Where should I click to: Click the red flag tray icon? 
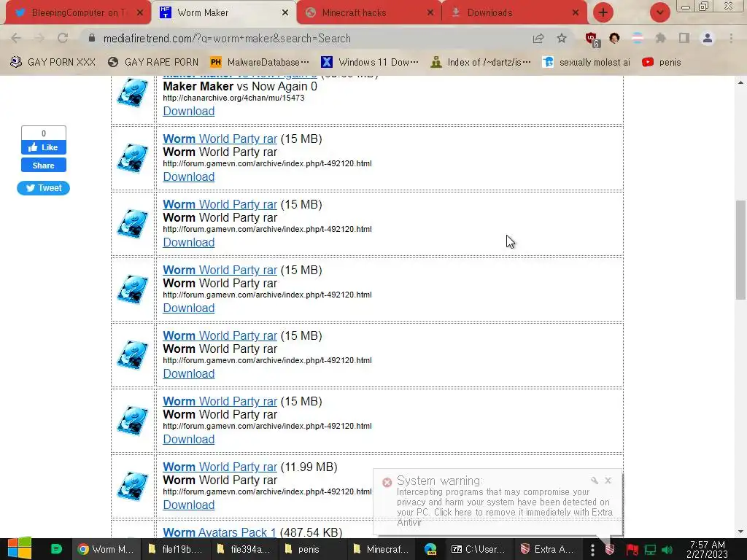click(632, 550)
